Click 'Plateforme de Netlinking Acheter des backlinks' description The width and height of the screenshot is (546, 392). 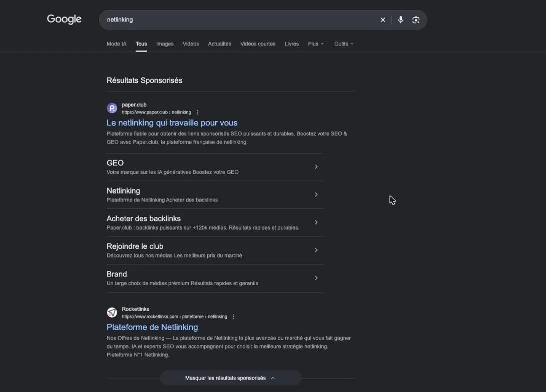[x=162, y=200]
